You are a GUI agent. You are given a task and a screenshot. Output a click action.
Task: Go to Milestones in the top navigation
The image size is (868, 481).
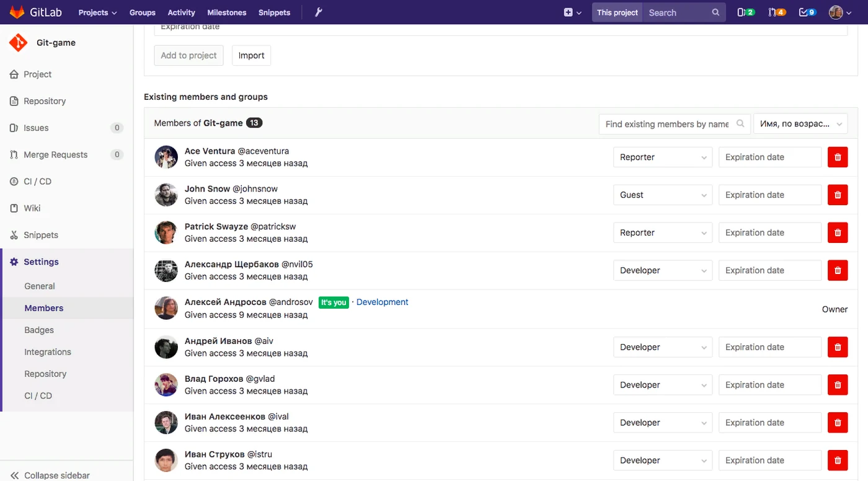[x=227, y=12]
